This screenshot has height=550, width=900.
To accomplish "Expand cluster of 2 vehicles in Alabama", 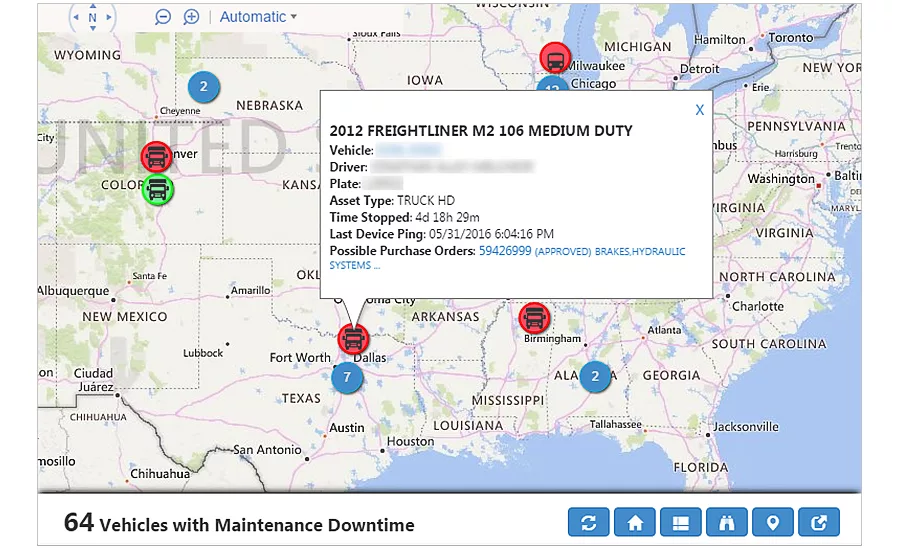I will pyautogui.click(x=595, y=376).
